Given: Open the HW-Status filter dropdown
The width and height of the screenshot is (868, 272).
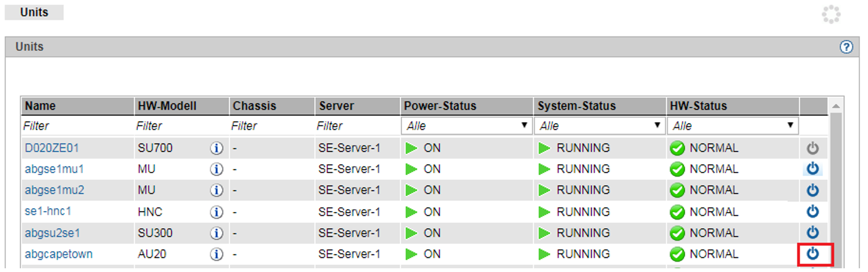Looking at the screenshot, I should pyautogui.click(x=733, y=126).
